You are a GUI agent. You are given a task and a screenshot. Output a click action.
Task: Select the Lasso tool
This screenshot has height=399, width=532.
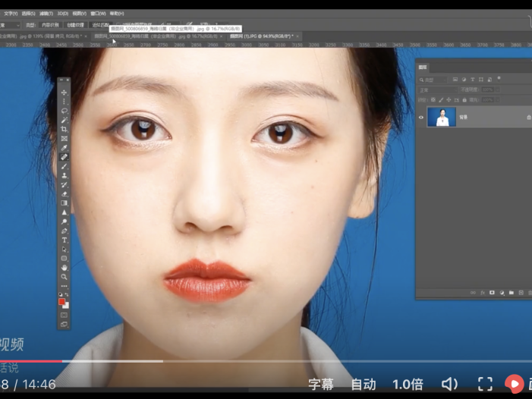click(x=64, y=111)
